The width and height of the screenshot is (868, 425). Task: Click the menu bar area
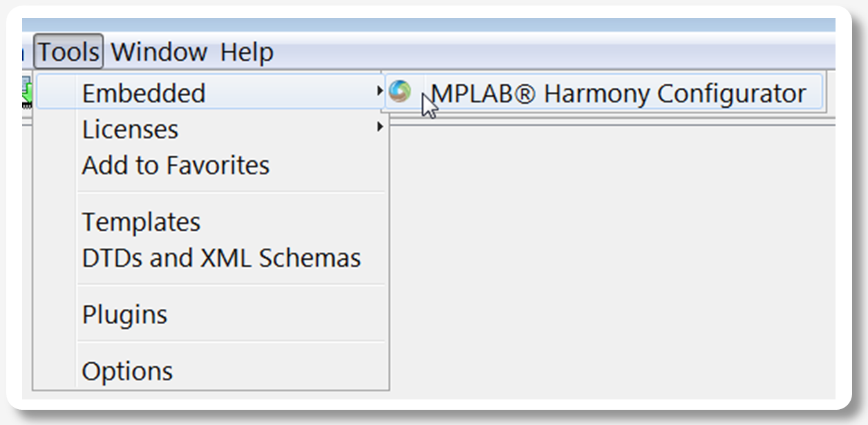click(x=415, y=50)
